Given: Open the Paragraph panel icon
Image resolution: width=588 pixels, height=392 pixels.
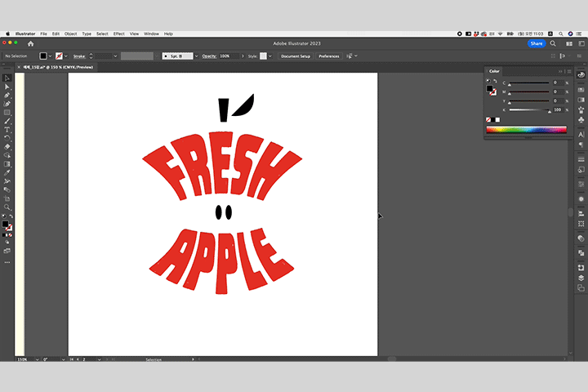Looking at the screenshot, I should coord(581,145).
